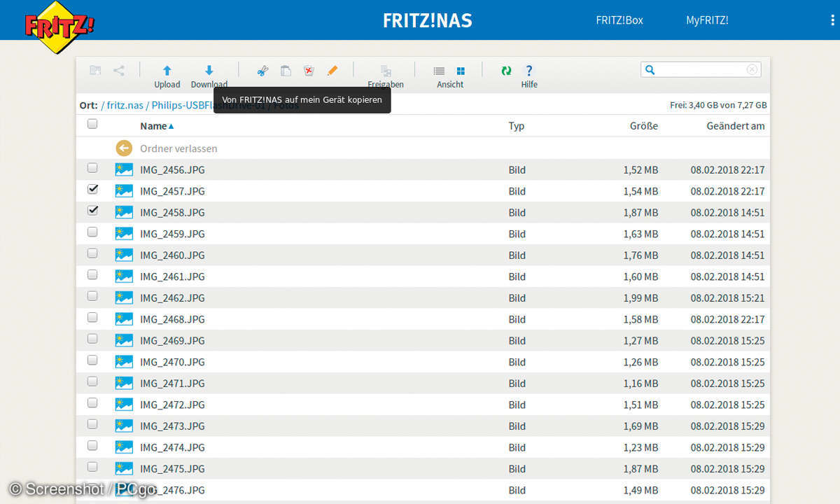
Task: Open file IMG_2470.JPG
Action: pyautogui.click(x=172, y=362)
